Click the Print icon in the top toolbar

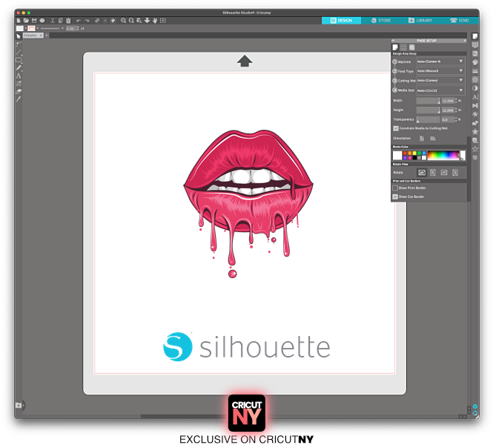click(42, 21)
